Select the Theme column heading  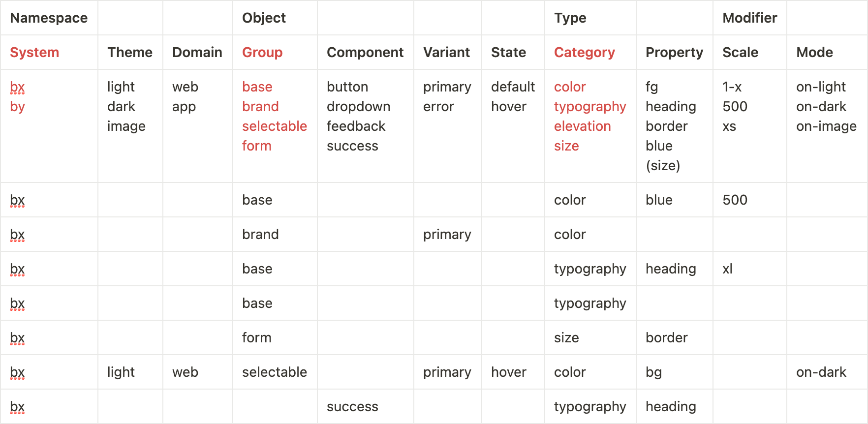130,52
